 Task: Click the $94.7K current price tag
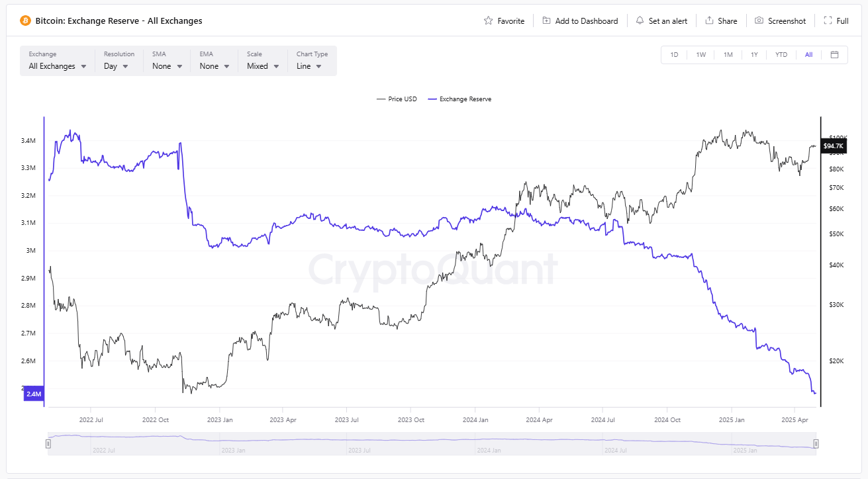[833, 146]
